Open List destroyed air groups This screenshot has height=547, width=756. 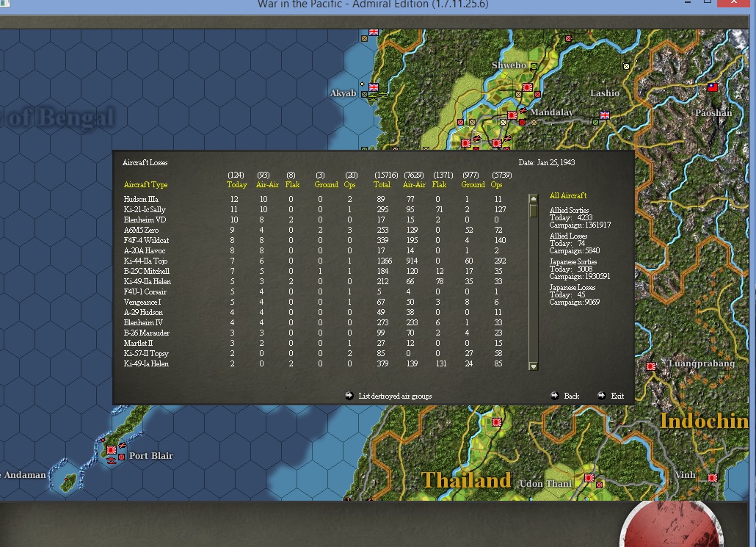395,396
